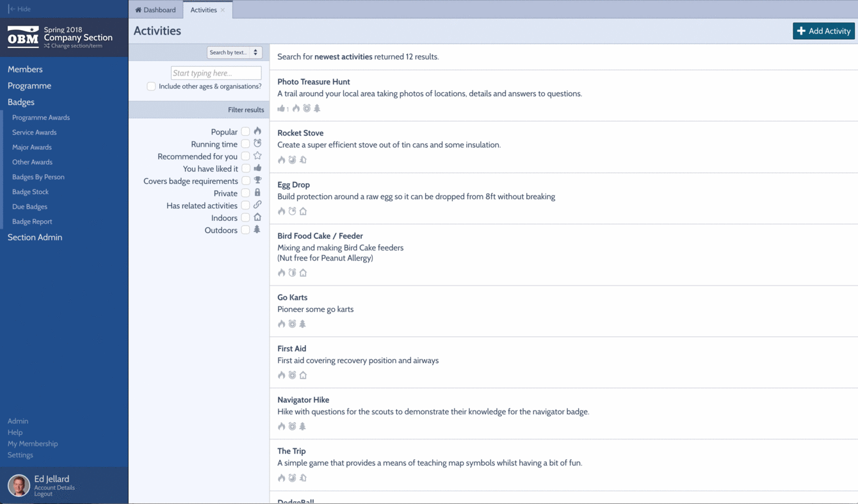858x504 pixels.
Task: Check Include other ages & organisations
Action: pos(151,86)
